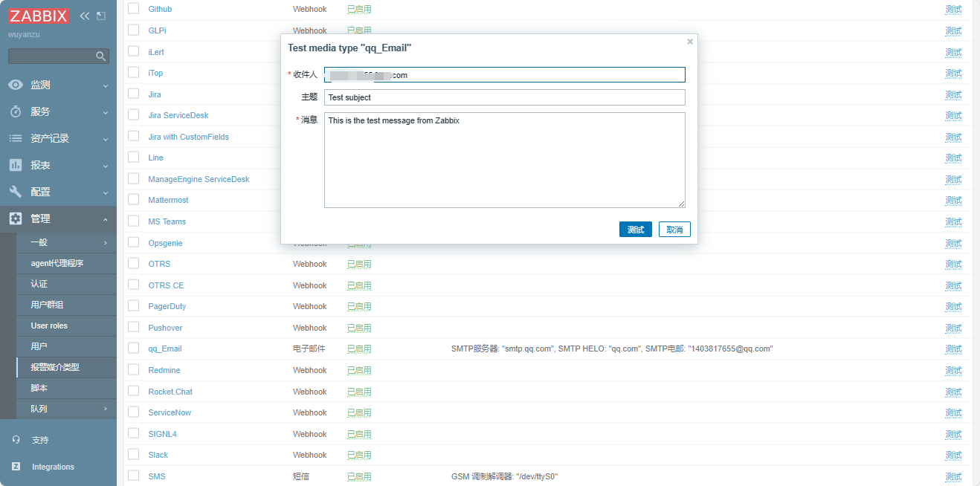Tick the checkbox for Github row

[134, 8]
